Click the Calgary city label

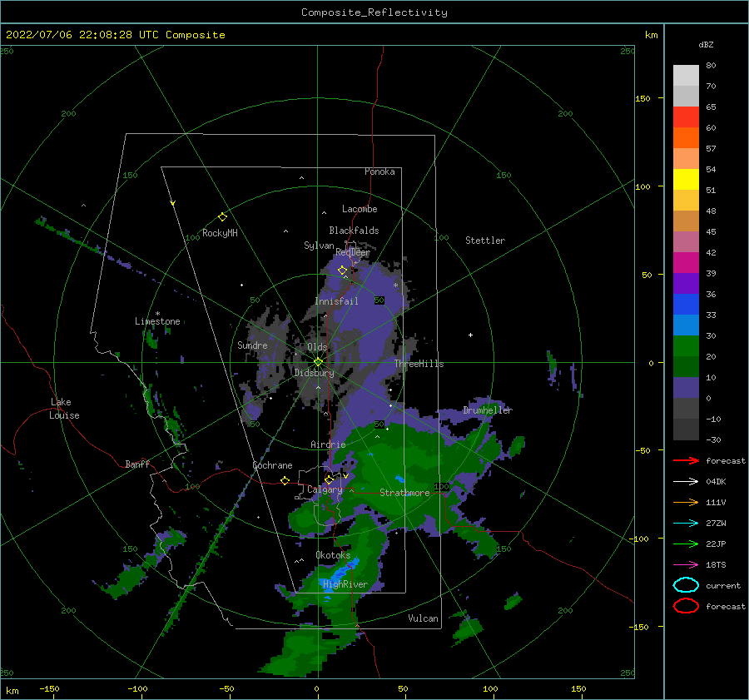pyautogui.click(x=325, y=489)
